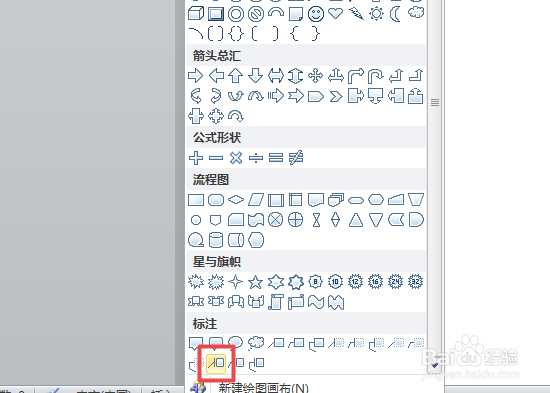Pick the equals sign equation shape

coord(276,158)
